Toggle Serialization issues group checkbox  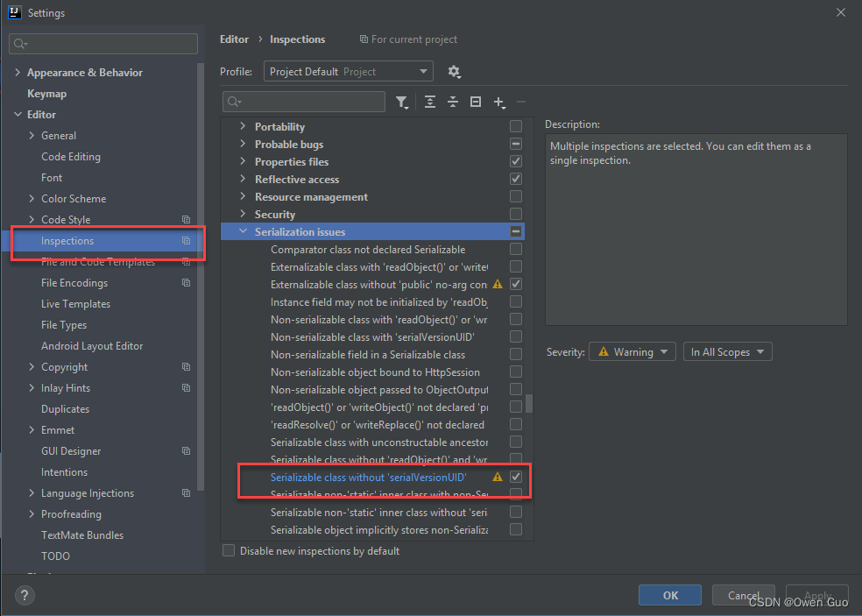coord(516,231)
